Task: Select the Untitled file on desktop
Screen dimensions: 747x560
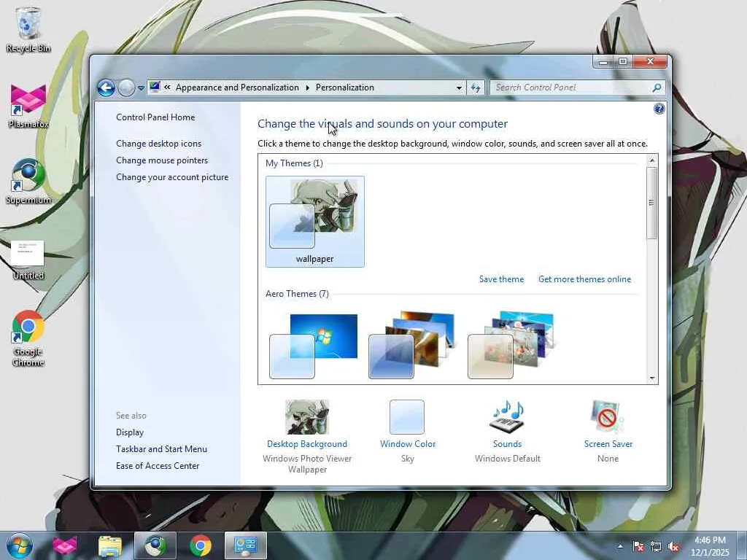Action: click(28, 260)
